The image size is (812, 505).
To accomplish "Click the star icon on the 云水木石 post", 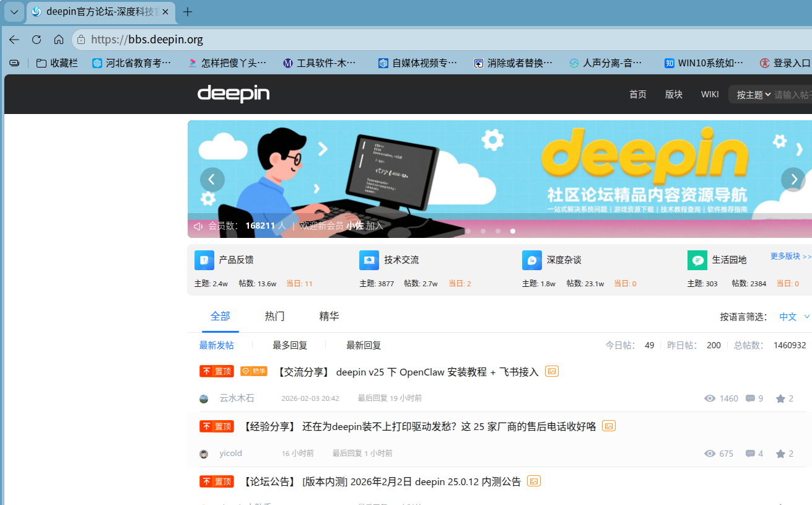I will [780, 398].
